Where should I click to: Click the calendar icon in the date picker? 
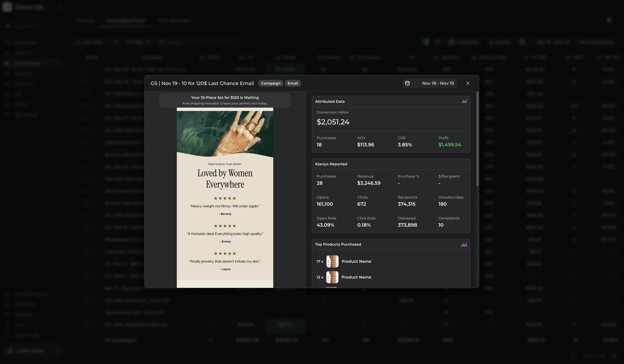point(407,83)
